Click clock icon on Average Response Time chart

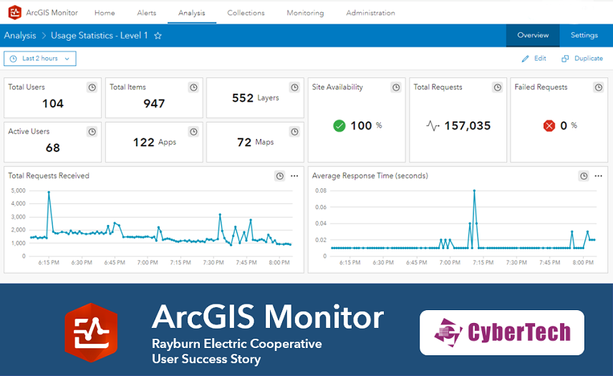[584, 176]
